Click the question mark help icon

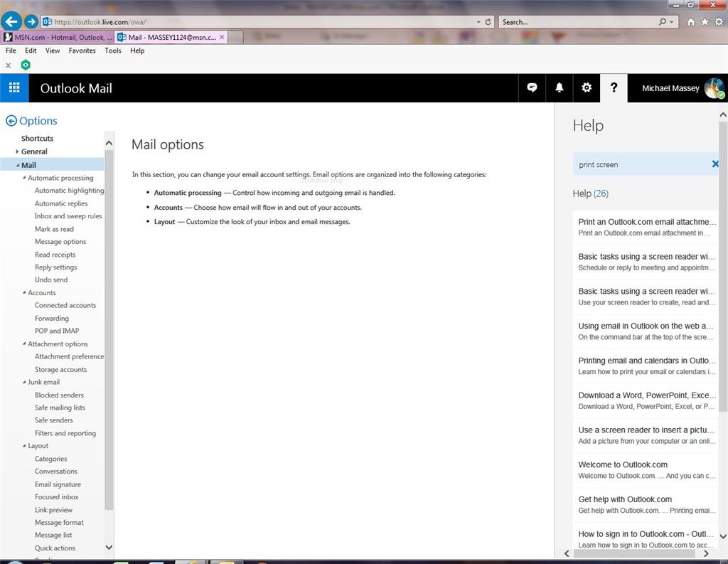click(614, 87)
